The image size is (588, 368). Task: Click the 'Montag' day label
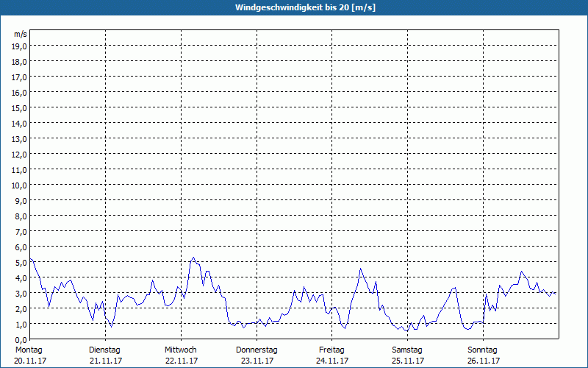pos(29,350)
